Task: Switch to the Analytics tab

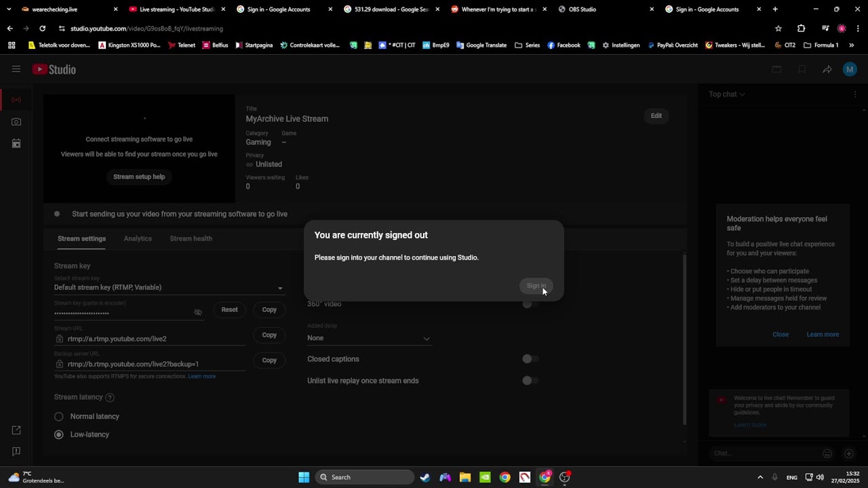Action: click(x=138, y=239)
